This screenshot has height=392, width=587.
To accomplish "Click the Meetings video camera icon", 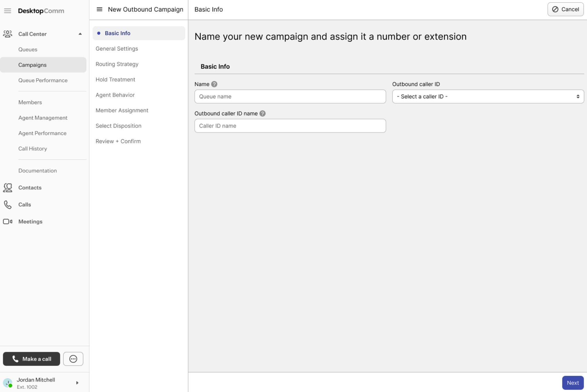I will (8, 221).
